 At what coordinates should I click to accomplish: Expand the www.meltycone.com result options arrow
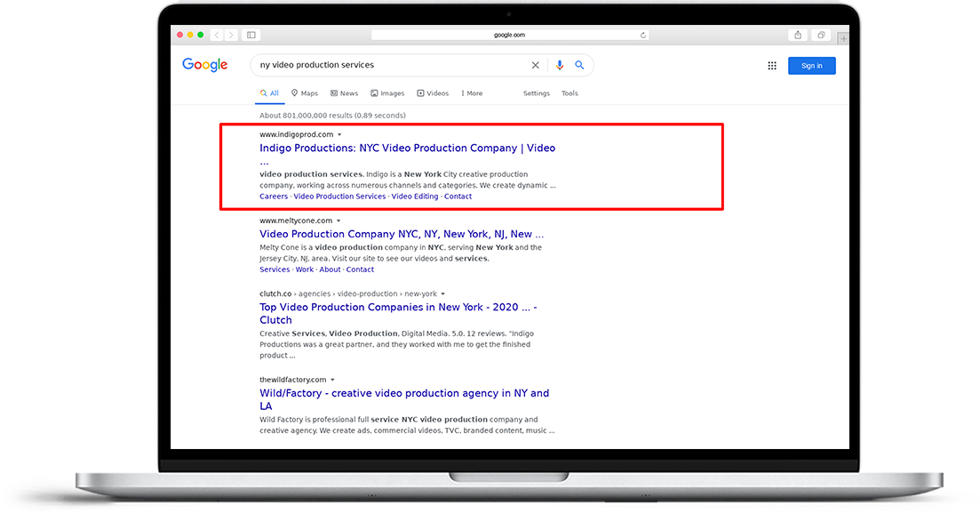[339, 221]
